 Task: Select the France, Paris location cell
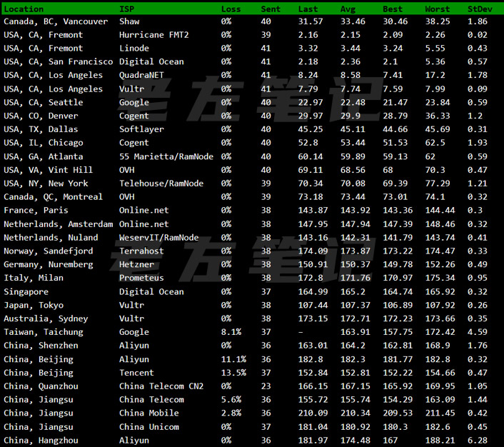(36, 211)
